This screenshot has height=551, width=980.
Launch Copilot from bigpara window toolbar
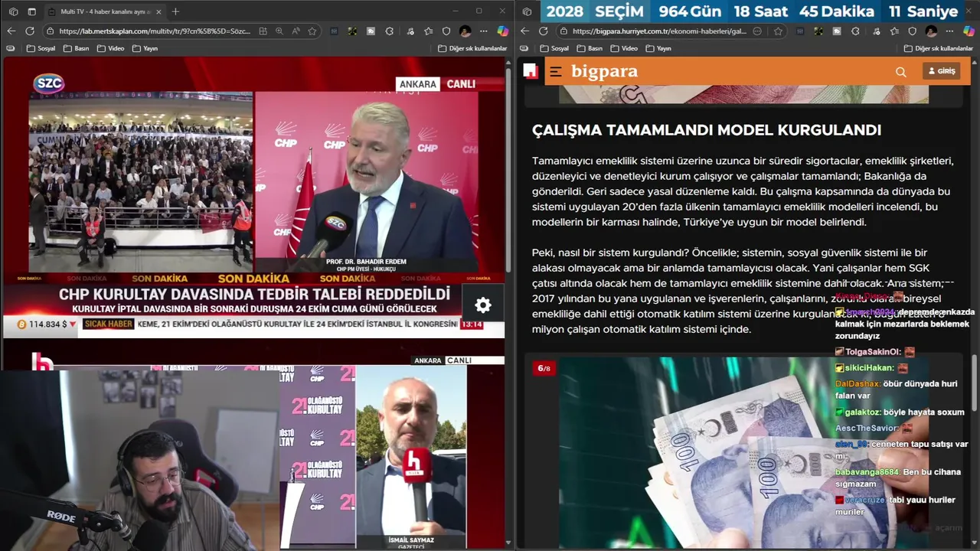969,31
